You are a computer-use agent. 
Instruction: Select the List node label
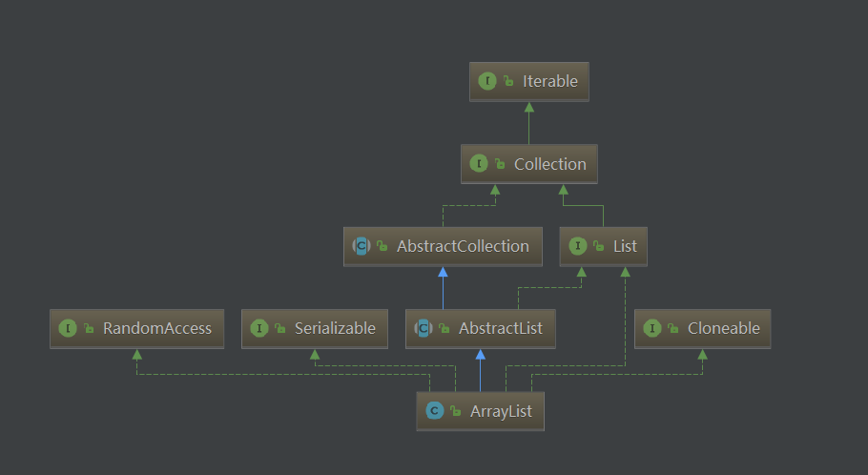pos(625,246)
